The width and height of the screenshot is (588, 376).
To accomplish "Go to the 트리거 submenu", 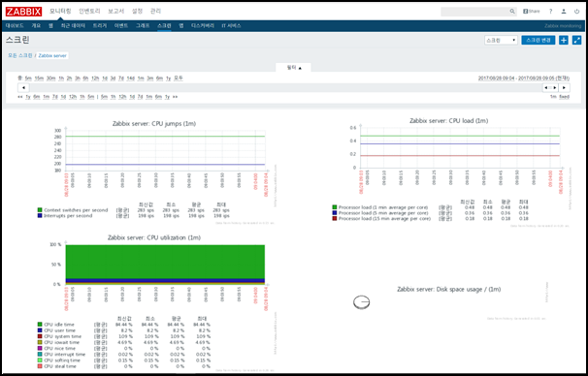I will coord(100,26).
